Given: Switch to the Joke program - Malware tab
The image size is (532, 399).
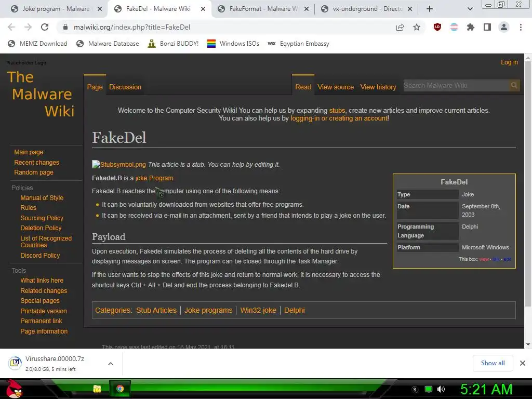Looking at the screenshot, I should [x=56, y=9].
